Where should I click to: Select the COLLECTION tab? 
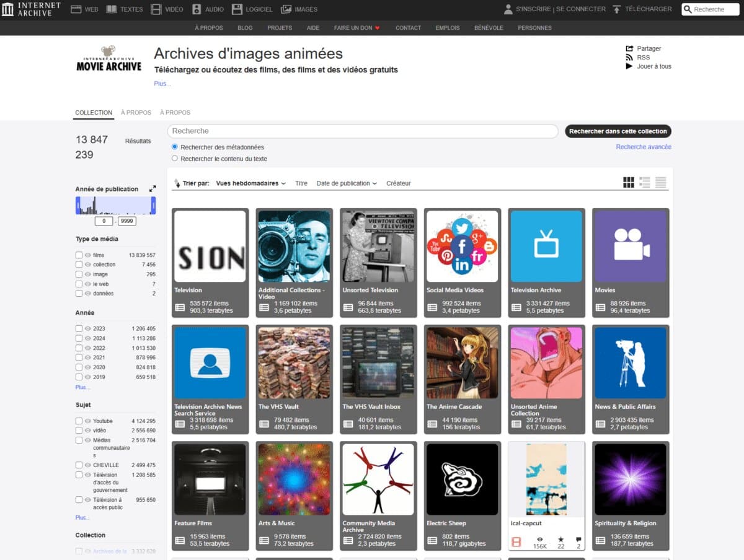point(94,113)
